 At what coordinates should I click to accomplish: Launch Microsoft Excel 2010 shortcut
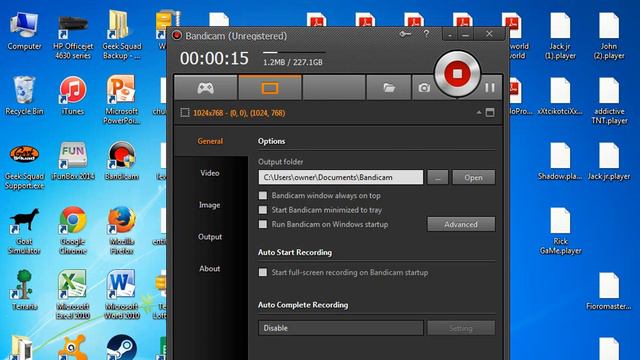coord(72,295)
